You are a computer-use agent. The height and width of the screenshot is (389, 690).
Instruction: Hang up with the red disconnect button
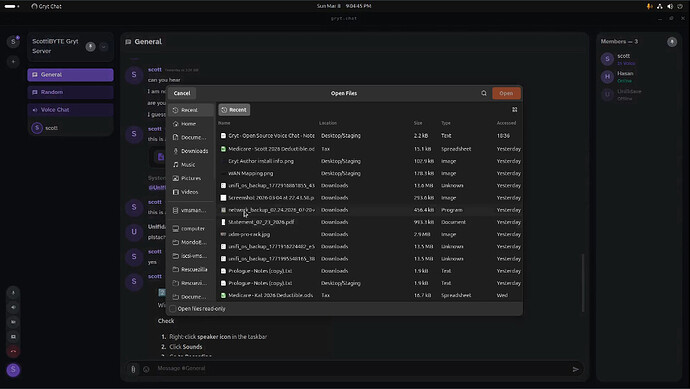[13, 351]
